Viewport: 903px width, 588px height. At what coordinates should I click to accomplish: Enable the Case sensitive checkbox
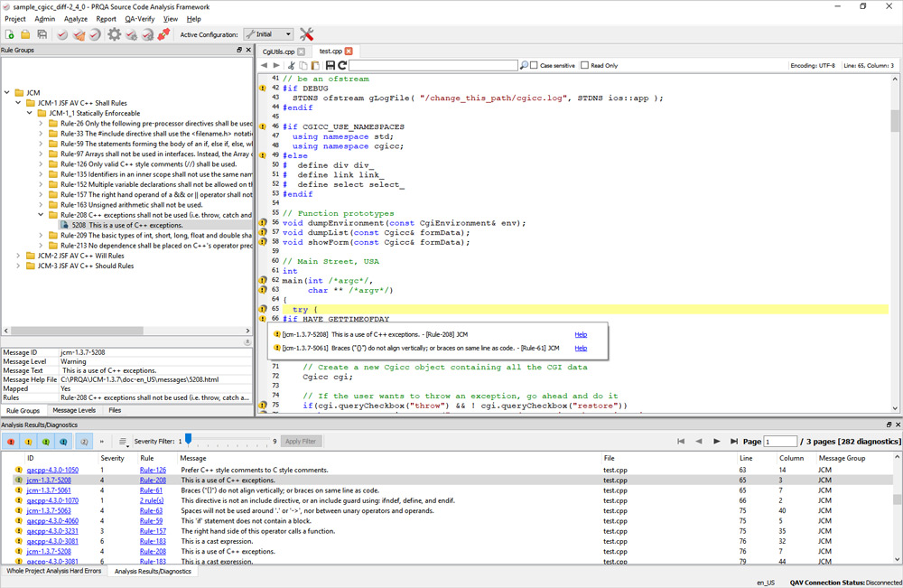point(534,66)
